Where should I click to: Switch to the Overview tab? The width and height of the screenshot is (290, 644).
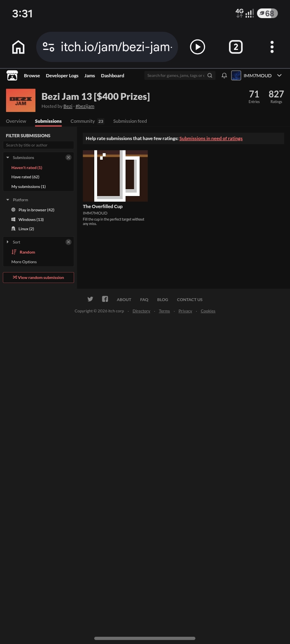click(x=16, y=121)
